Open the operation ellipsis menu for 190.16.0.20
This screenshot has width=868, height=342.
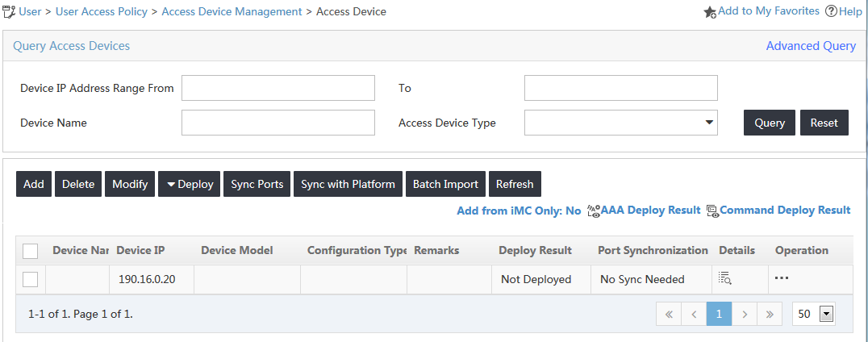[781, 278]
